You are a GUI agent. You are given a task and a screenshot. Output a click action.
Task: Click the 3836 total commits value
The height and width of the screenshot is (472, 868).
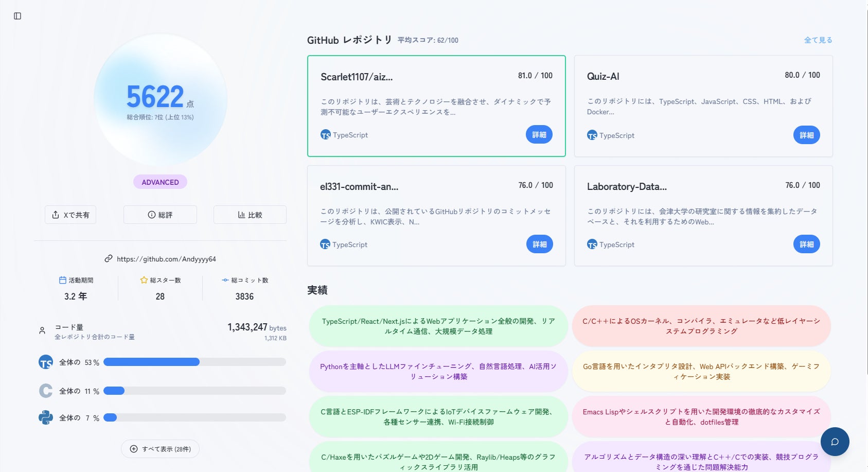[x=244, y=296]
